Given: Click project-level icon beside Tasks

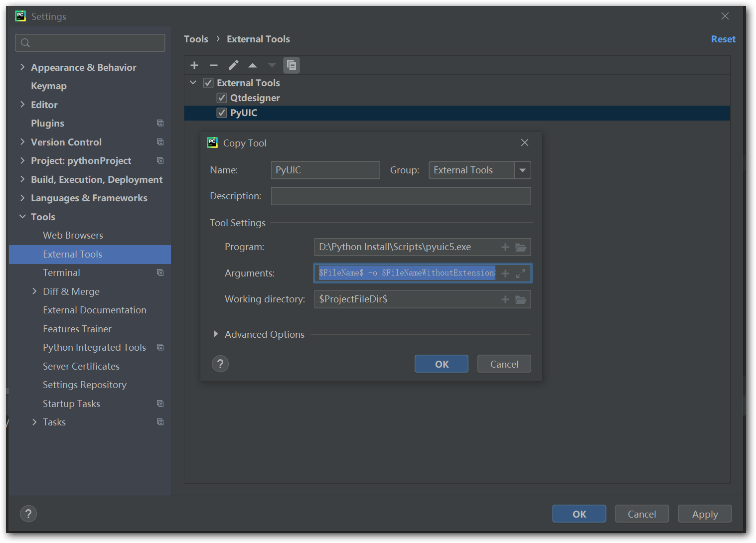Looking at the screenshot, I should tap(160, 422).
